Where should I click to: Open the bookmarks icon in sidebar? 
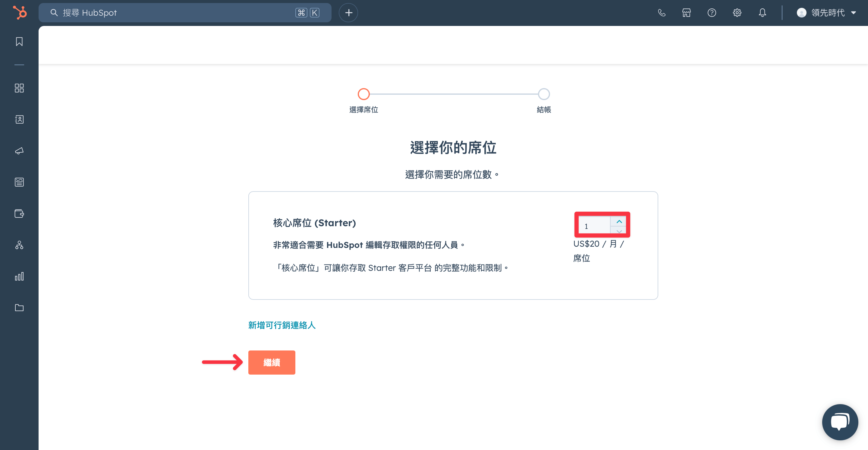tap(19, 41)
